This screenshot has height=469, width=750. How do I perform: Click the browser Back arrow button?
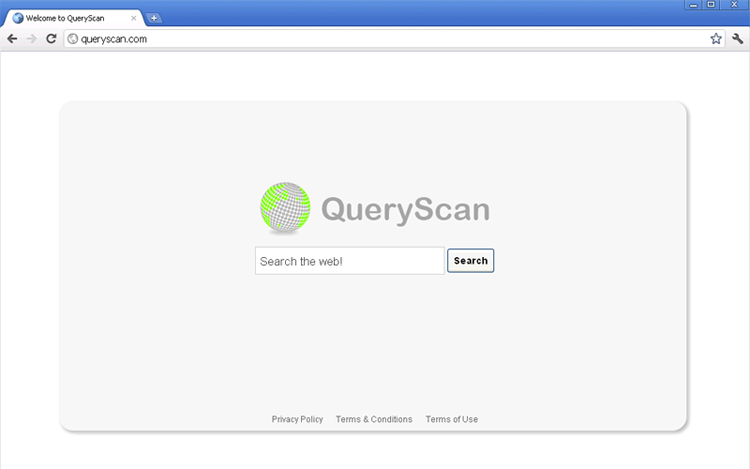(12, 39)
